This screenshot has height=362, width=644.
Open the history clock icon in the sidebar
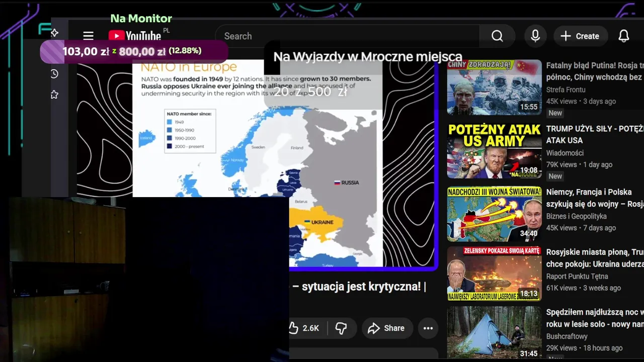pos(54,74)
